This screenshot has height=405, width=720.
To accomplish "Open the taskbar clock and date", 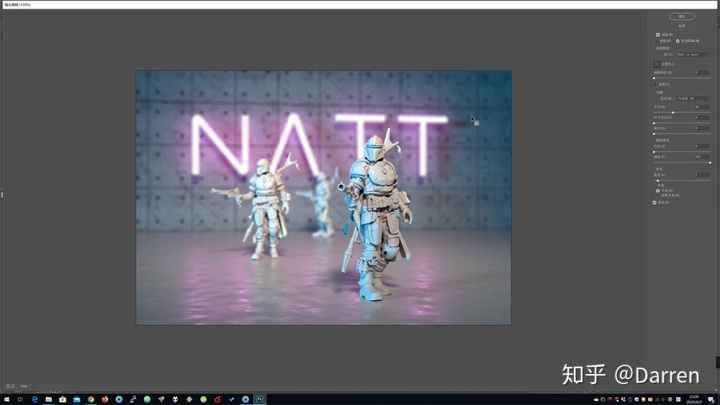I will pos(694,399).
